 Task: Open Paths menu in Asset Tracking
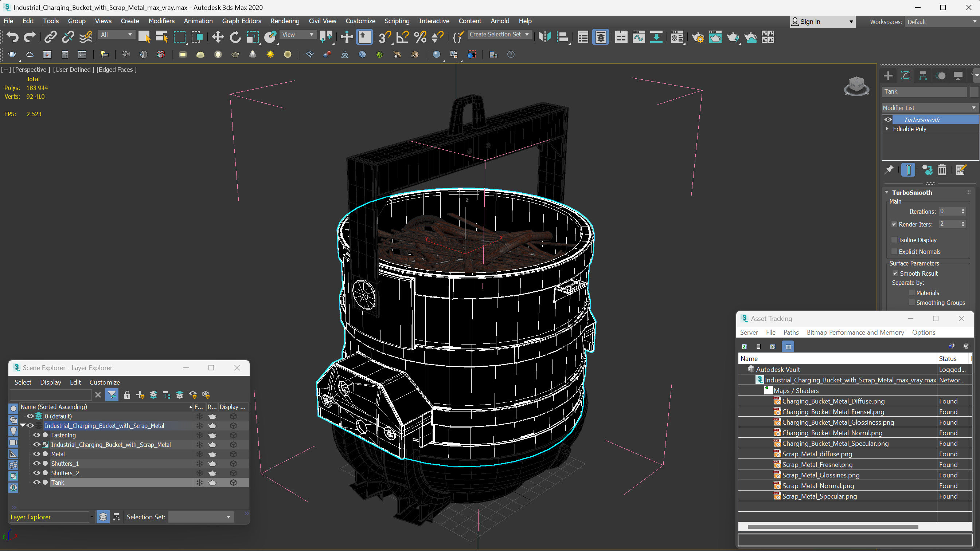pyautogui.click(x=790, y=332)
